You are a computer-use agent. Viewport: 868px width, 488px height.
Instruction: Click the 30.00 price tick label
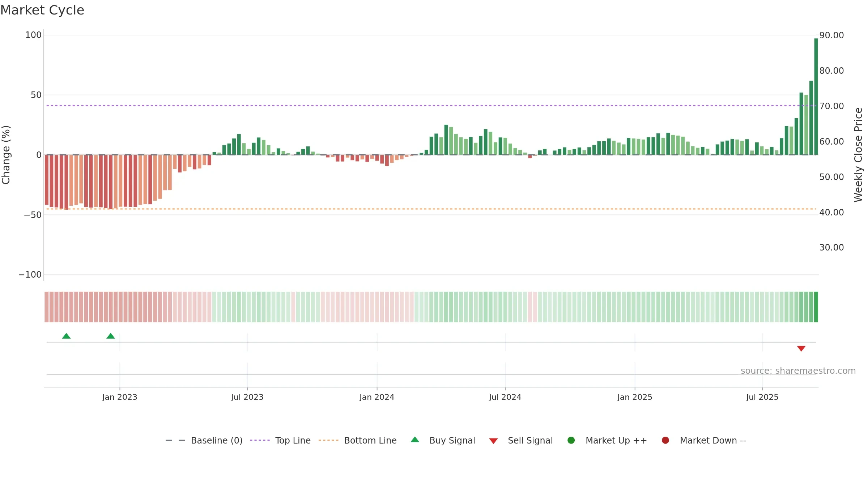tap(831, 248)
